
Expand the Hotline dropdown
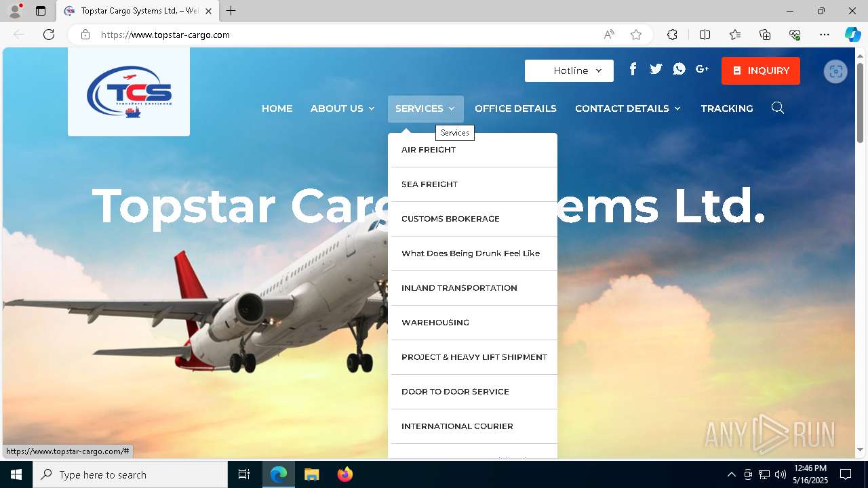[569, 70]
